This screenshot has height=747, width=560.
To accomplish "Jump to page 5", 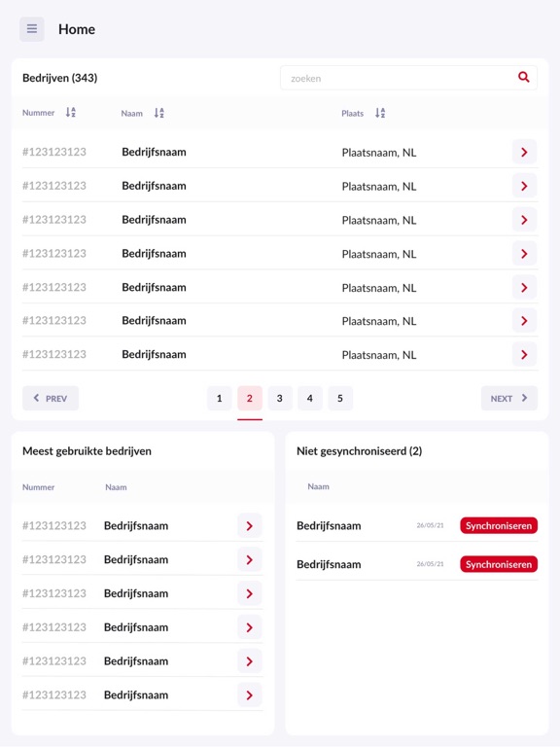I will coord(340,398).
